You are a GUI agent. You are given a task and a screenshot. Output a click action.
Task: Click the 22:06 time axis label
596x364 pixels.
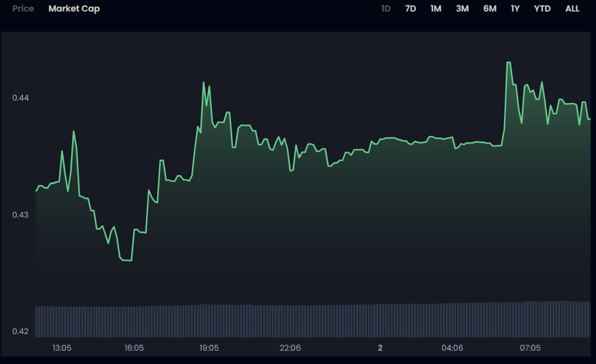tap(290, 348)
